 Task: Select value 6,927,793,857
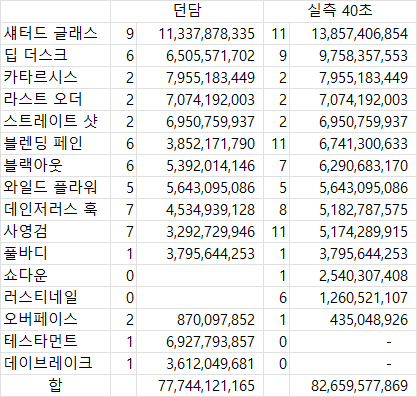200,341
